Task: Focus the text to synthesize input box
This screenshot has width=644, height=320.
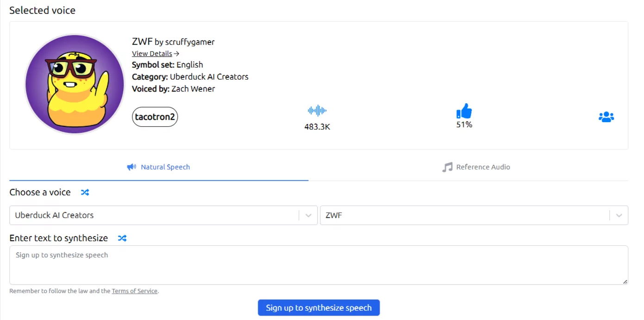Action: pos(319,265)
